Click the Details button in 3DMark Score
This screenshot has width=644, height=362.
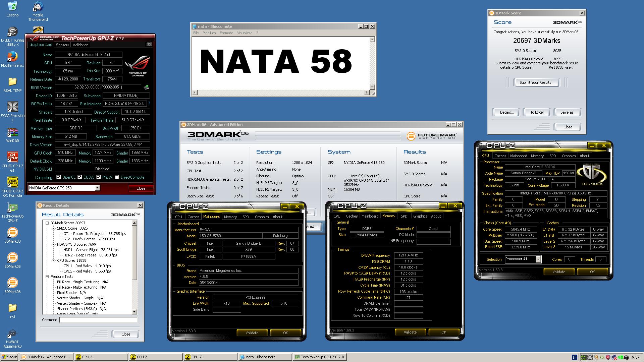507,112
